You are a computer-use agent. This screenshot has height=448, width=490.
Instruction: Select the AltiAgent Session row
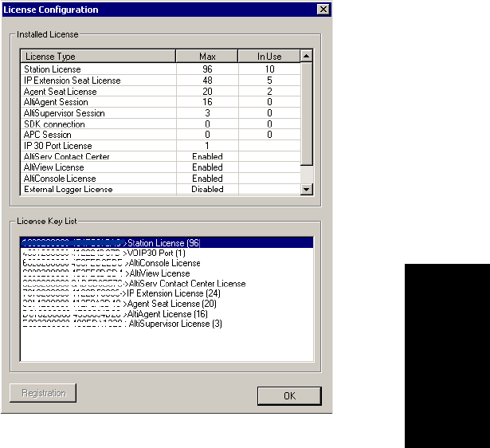click(x=161, y=102)
